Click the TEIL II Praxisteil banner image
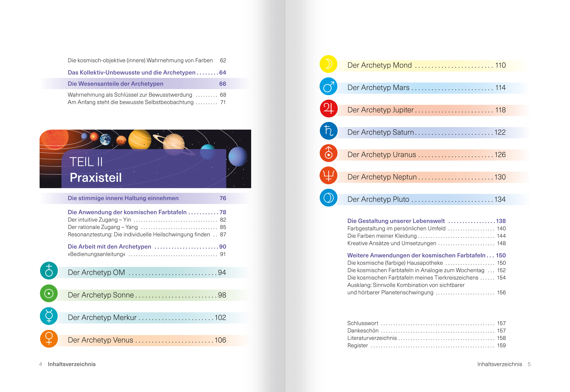The width and height of the screenshot is (570, 392). (145, 159)
